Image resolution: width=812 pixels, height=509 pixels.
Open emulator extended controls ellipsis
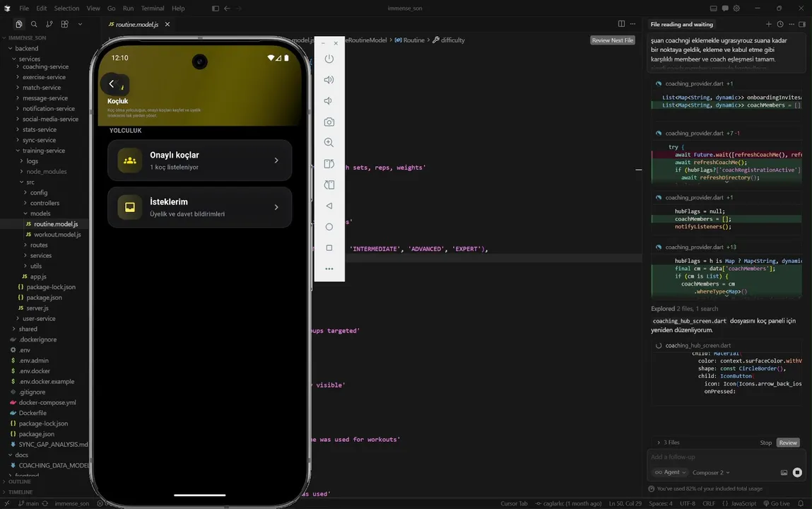[x=329, y=269]
